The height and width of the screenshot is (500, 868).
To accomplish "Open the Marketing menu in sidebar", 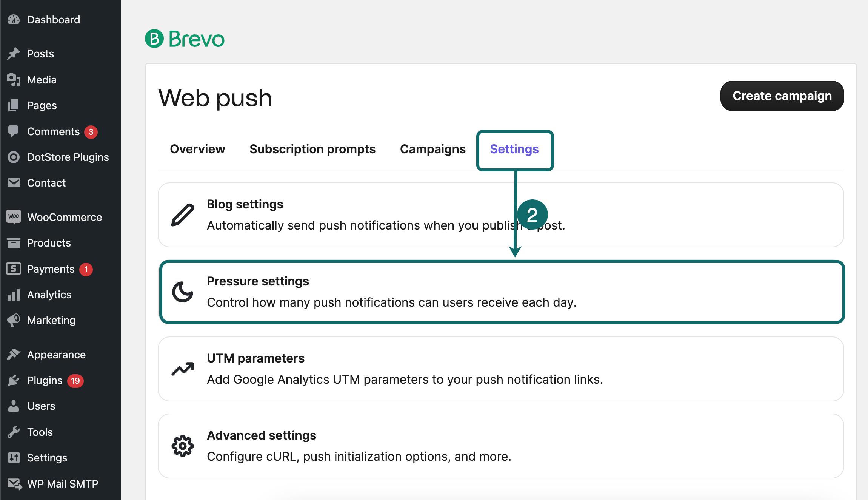I will pyautogui.click(x=51, y=320).
